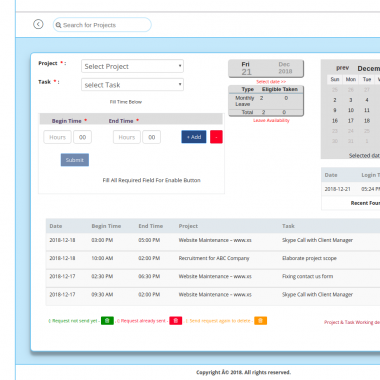Click the search magnifier icon
Image resolution: width=380 pixels, height=380 pixels.
[x=58, y=25]
